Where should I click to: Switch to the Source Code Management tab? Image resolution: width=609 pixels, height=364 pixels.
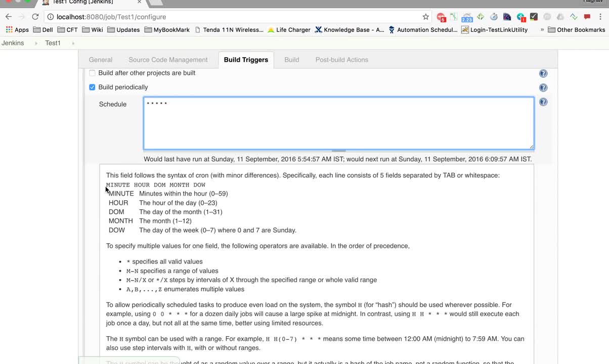click(x=168, y=60)
